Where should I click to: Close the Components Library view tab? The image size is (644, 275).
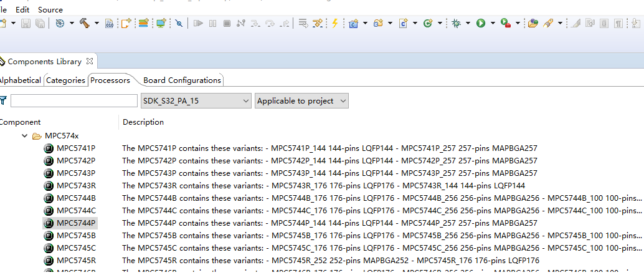tap(90, 62)
